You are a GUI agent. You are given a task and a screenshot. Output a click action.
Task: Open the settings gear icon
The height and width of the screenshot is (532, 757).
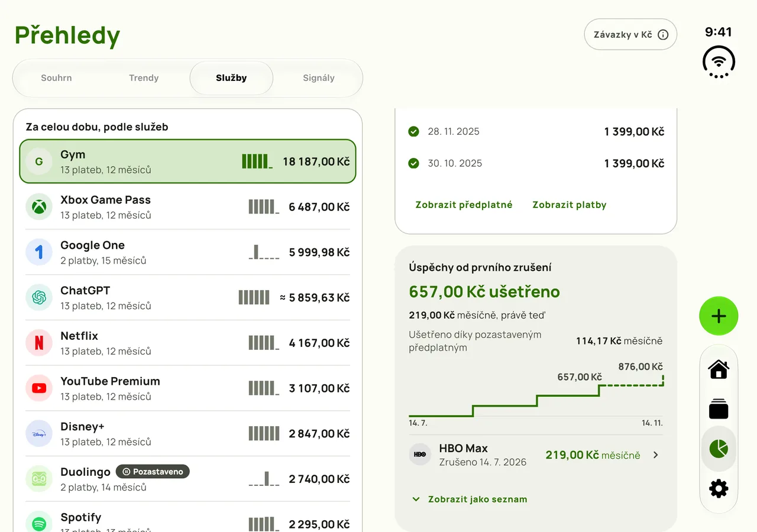(719, 488)
